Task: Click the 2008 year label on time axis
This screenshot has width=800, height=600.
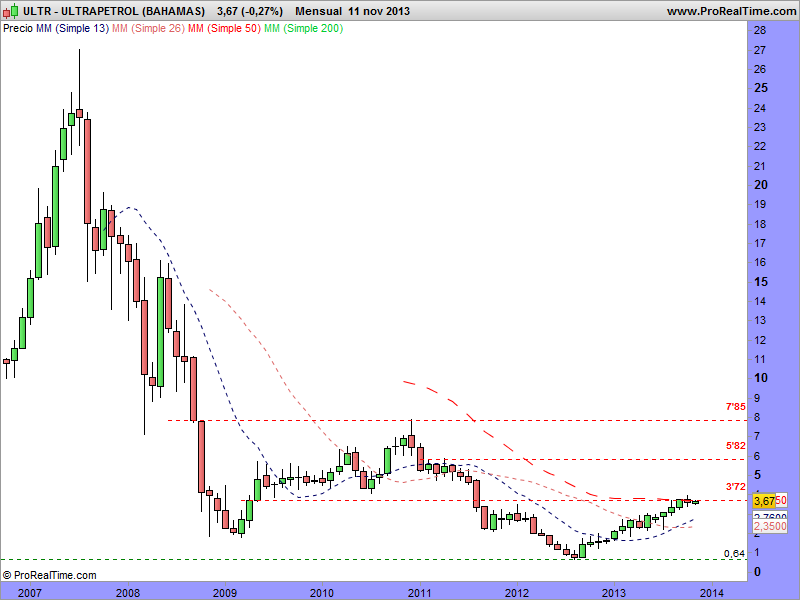Action: (128, 592)
